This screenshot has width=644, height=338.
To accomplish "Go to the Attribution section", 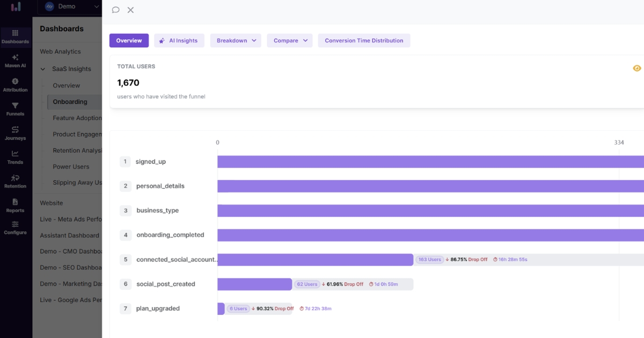I will click(15, 85).
